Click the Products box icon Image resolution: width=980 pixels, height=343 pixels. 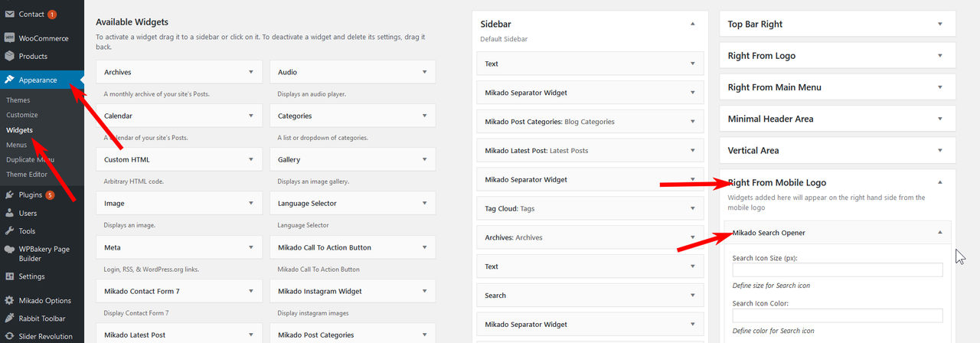pyautogui.click(x=10, y=56)
